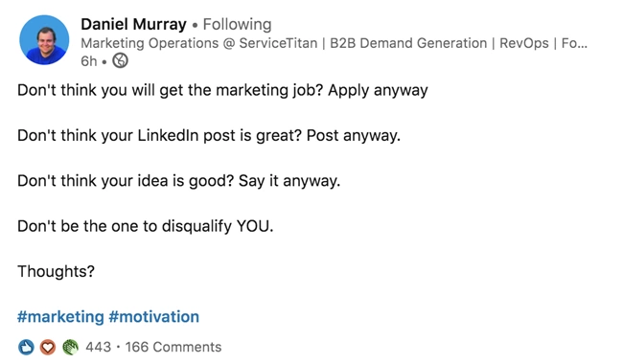Click the Don't be the one to disqualify YOU line
The height and width of the screenshot is (364, 623).
(x=146, y=226)
